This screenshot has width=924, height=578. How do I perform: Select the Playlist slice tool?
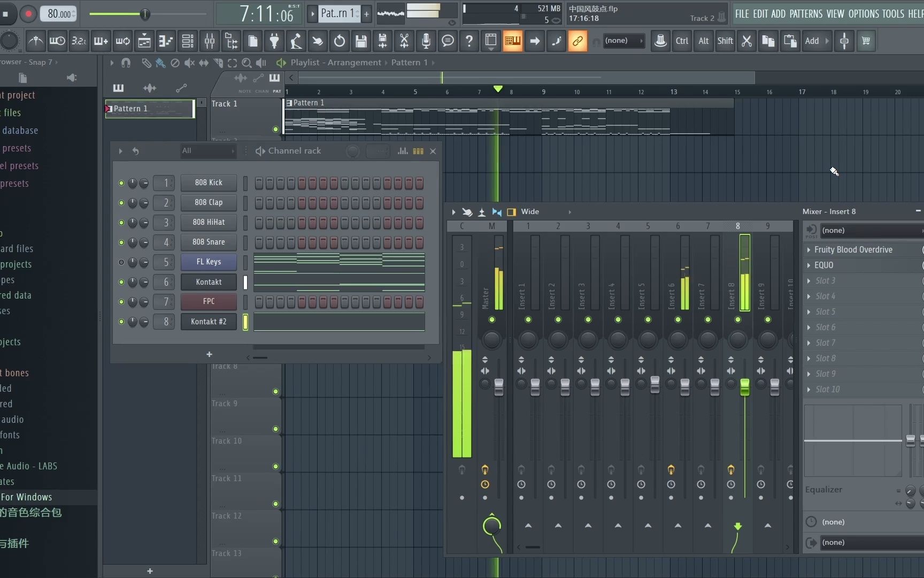pyautogui.click(x=218, y=63)
